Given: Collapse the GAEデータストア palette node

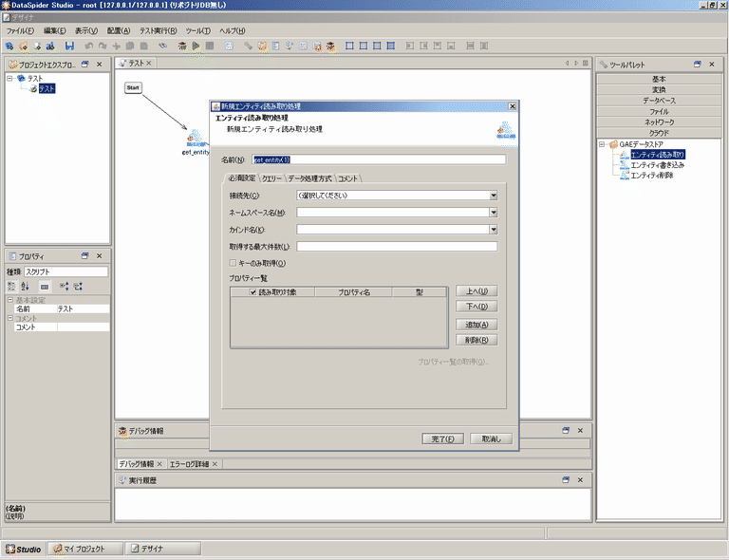Looking at the screenshot, I should 602,144.
